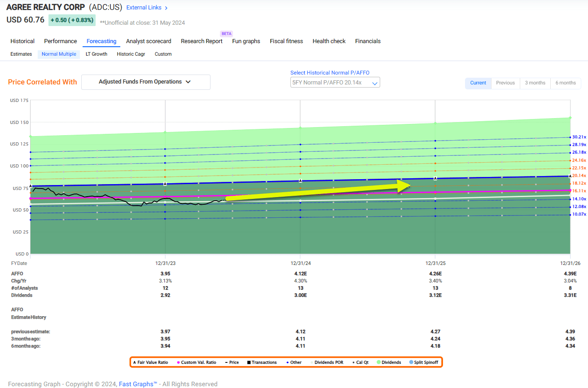Screen dimensions: 588x388
Task: Click the Cal Qt legend marker
Action: tap(353, 362)
